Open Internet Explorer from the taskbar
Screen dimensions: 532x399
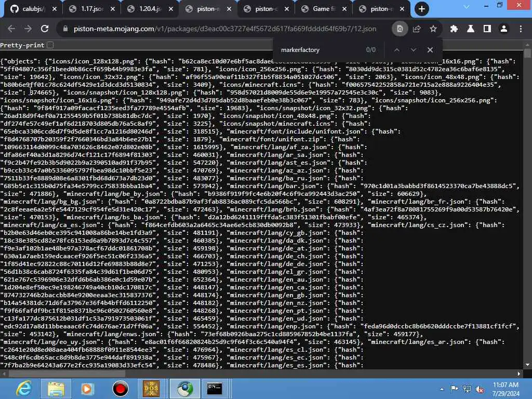[24, 389]
